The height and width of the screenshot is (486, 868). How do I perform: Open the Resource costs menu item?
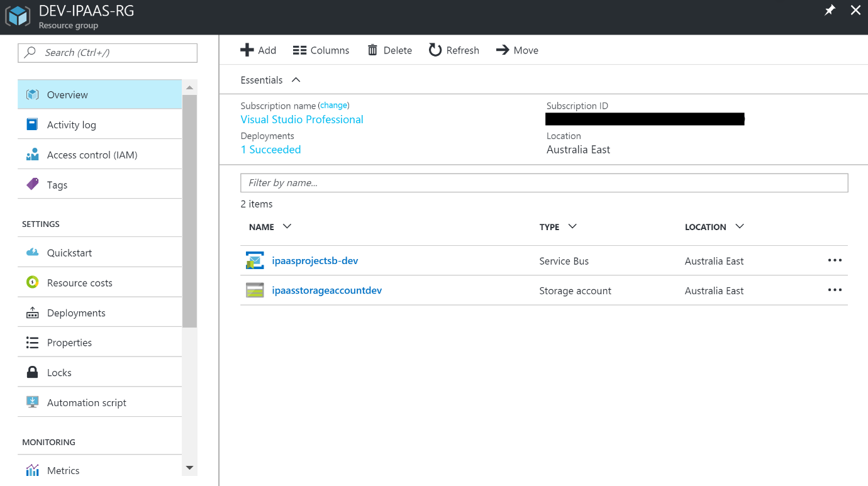pos(99,282)
